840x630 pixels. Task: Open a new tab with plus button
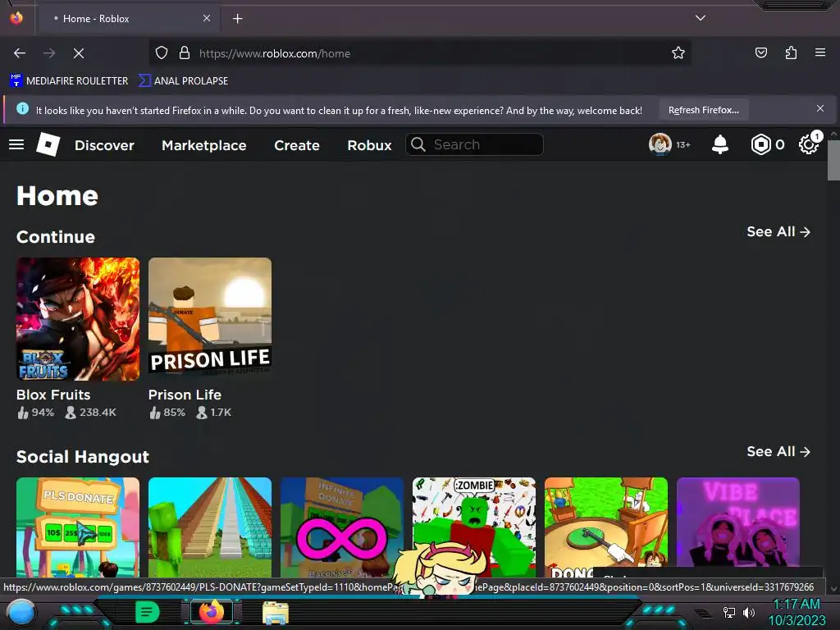tap(237, 19)
